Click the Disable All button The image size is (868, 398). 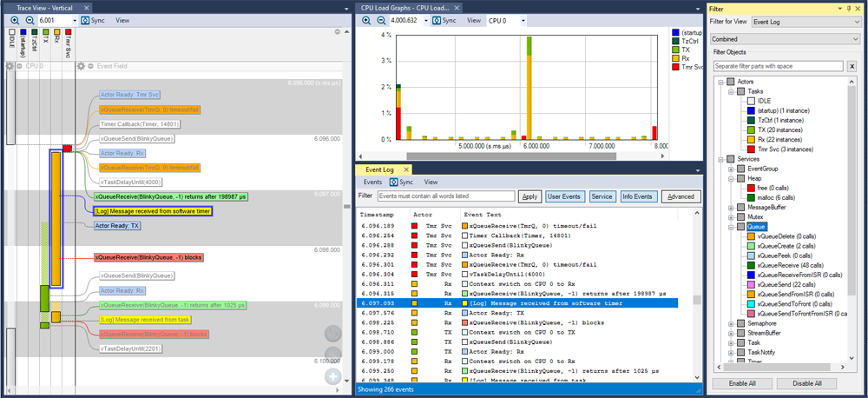click(812, 383)
